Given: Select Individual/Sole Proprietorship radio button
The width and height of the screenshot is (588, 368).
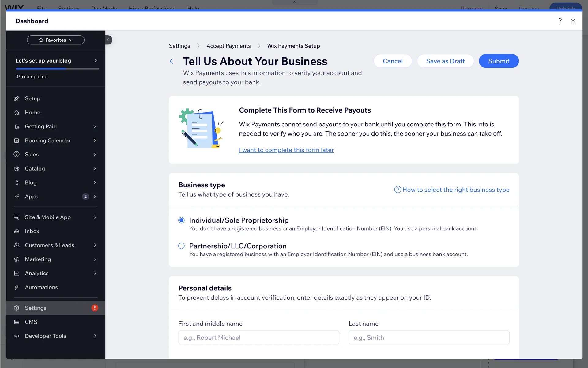Looking at the screenshot, I should tap(181, 220).
